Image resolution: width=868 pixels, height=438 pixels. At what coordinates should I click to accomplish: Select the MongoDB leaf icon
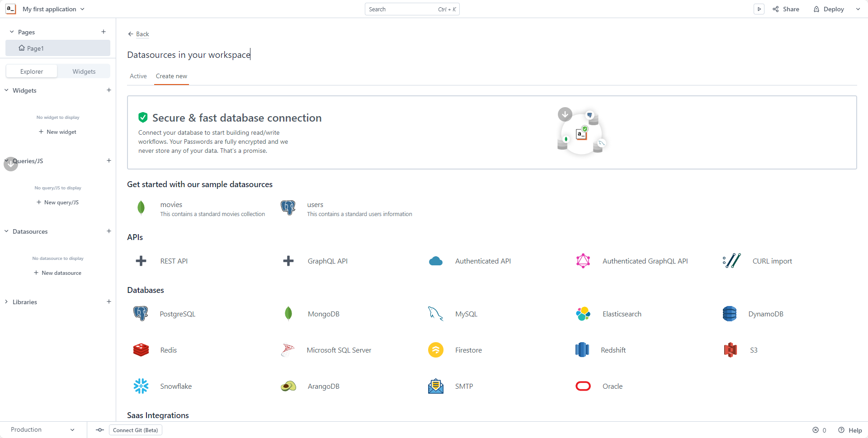288,314
